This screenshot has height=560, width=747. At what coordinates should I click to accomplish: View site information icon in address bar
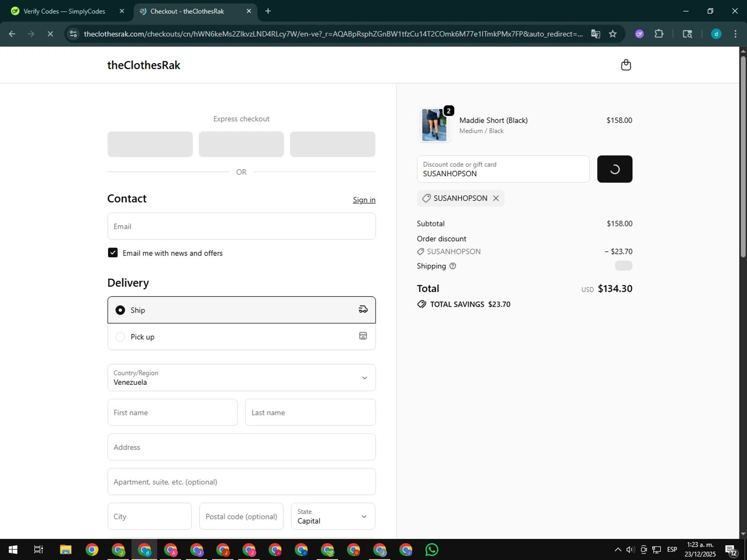click(73, 34)
